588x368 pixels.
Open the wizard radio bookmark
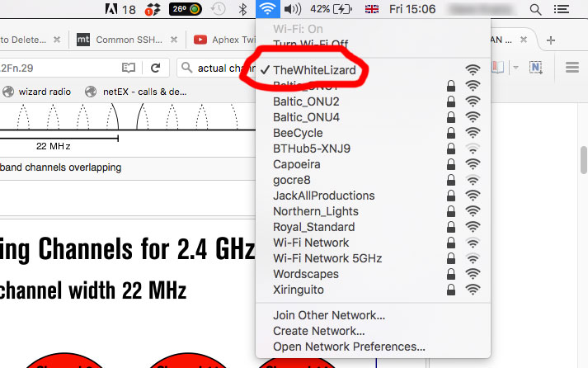point(37,92)
